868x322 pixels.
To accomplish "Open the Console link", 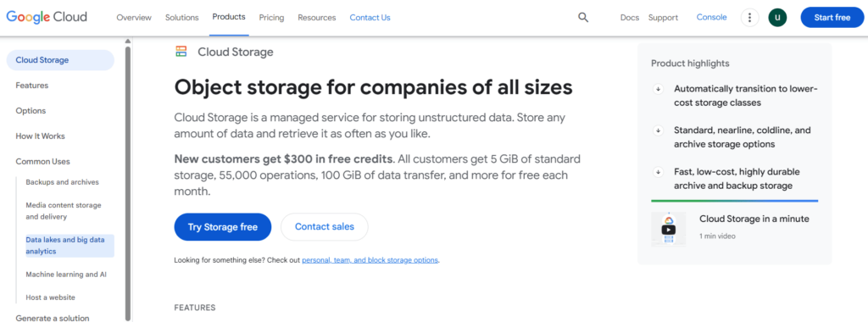I will pos(711,17).
